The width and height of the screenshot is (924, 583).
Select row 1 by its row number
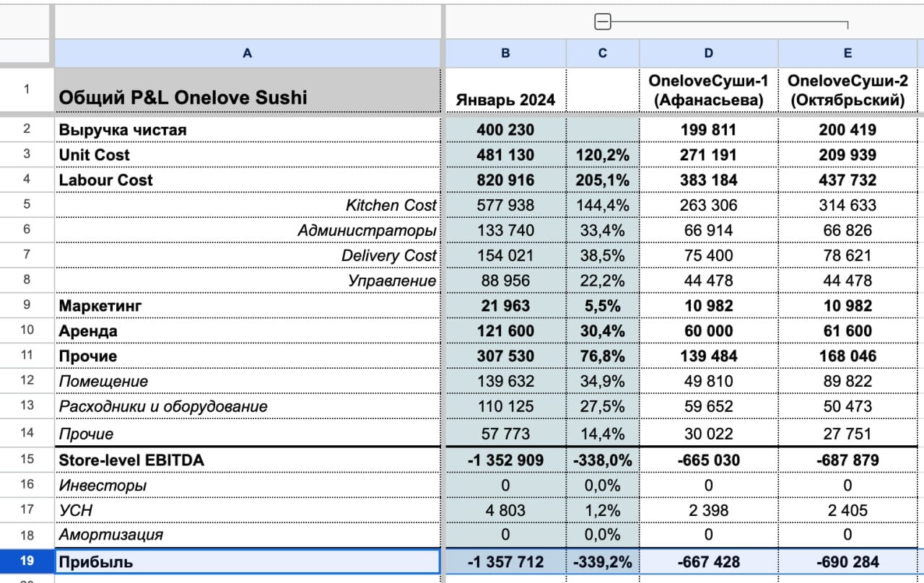(x=27, y=89)
